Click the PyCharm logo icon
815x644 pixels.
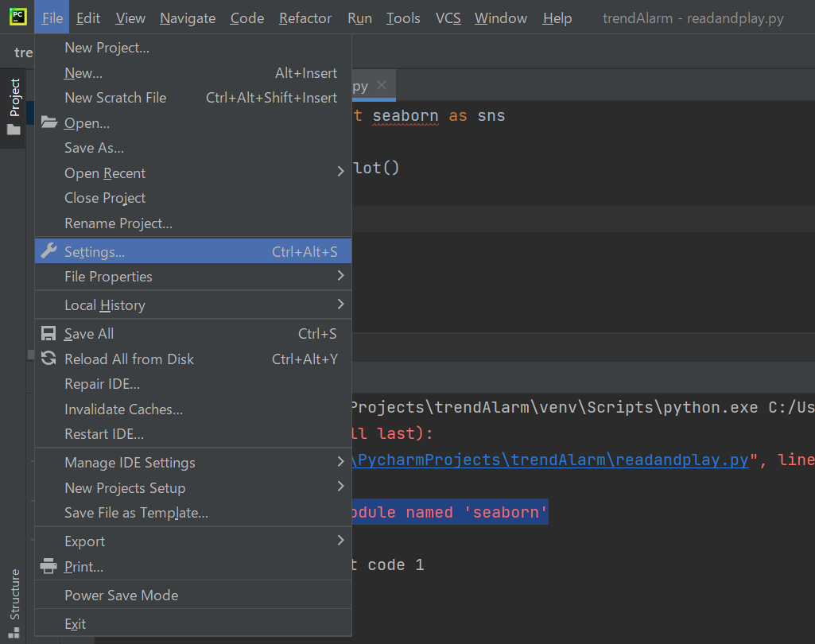click(x=17, y=17)
